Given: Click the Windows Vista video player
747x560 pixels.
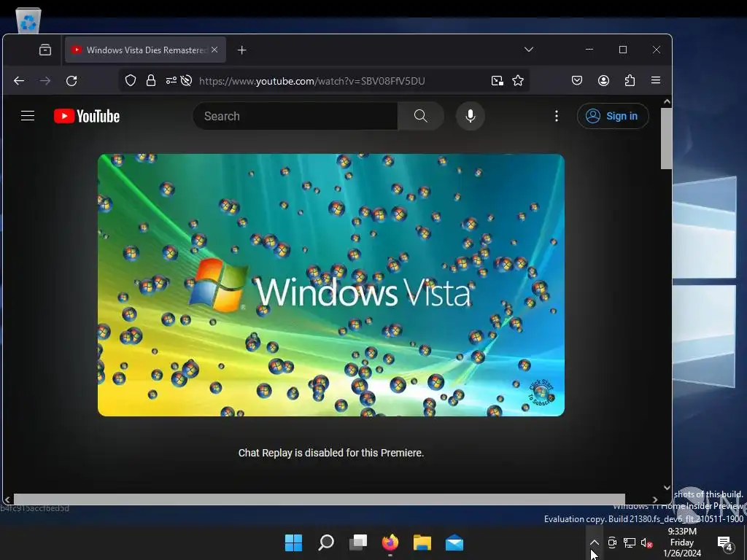Looking at the screenshot, I should click(x=331, y=285).
